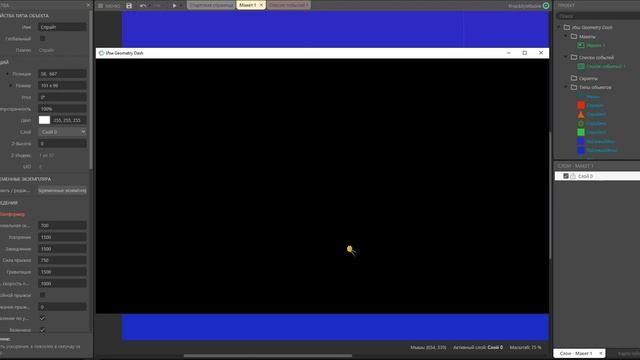Click the properties panel vertical scrollbar
640x360 pixels.
click(91, 90)
